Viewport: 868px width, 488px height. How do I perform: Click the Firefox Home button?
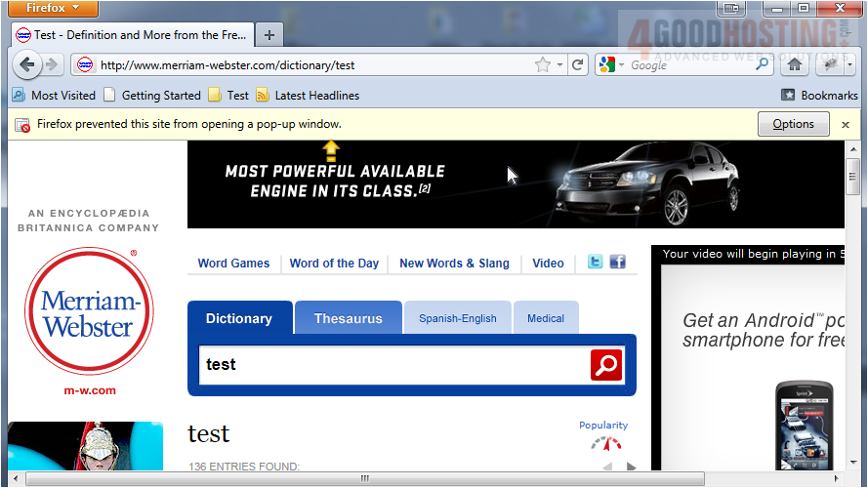(x=795, y=65)
